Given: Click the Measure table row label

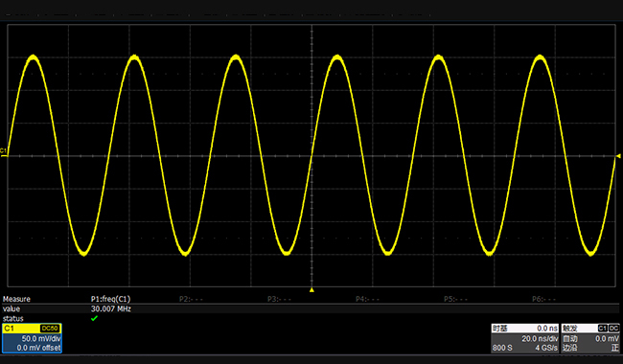Looking at the screenshot, I should 16,299.
